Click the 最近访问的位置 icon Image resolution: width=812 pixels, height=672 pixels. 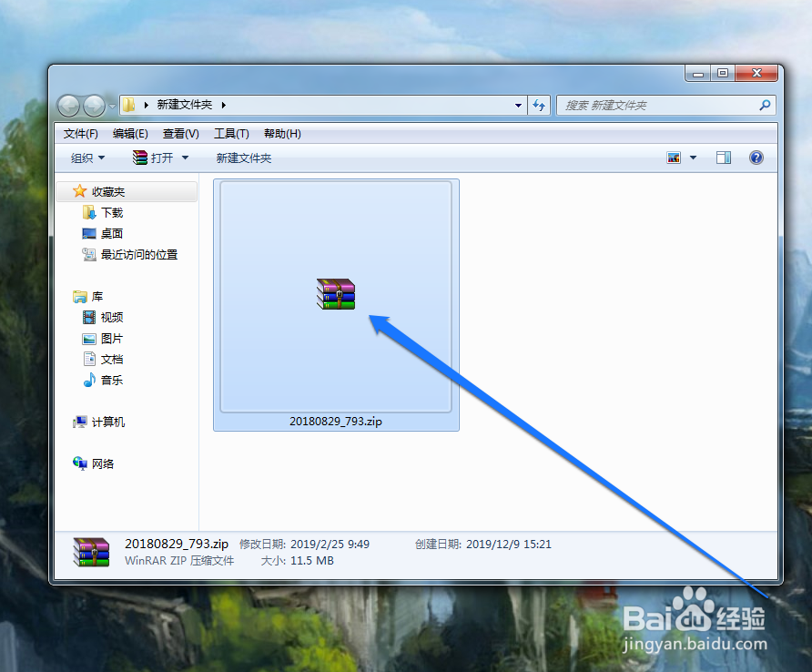point(89,254)
